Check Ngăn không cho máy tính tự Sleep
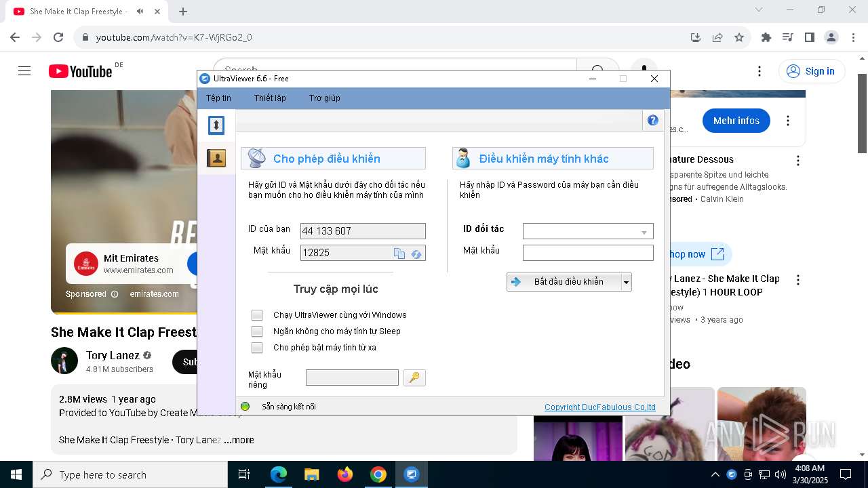This screenshot has width=868, height=488. pyautogui.click(x=257, y=331)
